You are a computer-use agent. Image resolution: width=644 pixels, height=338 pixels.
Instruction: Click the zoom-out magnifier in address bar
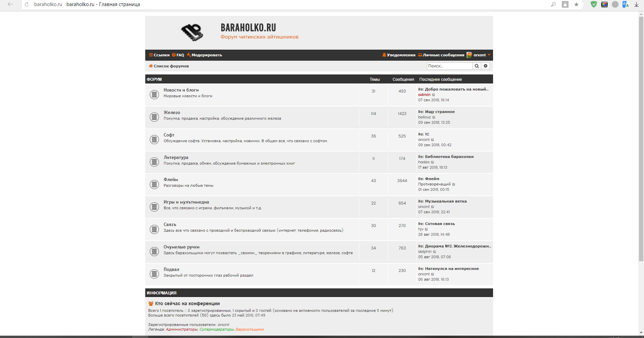point(553,4)
